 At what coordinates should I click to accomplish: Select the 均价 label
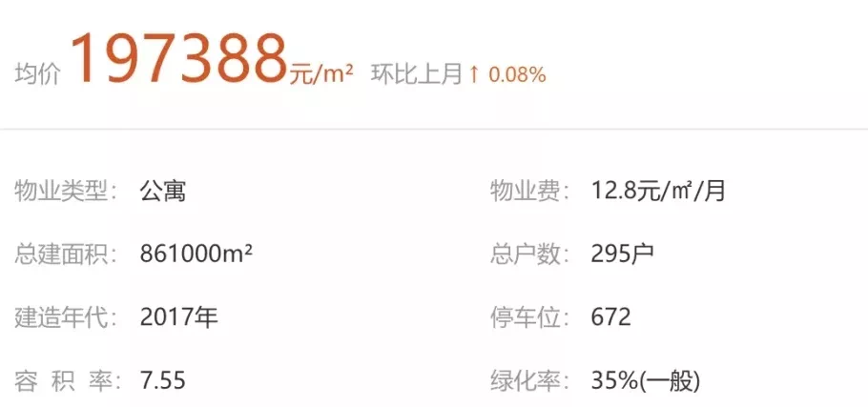click(37, 74)
